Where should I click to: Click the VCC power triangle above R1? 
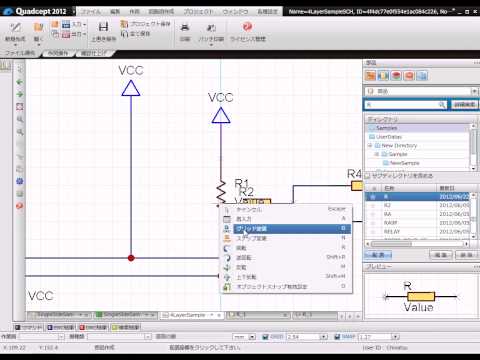pos(221,115)
